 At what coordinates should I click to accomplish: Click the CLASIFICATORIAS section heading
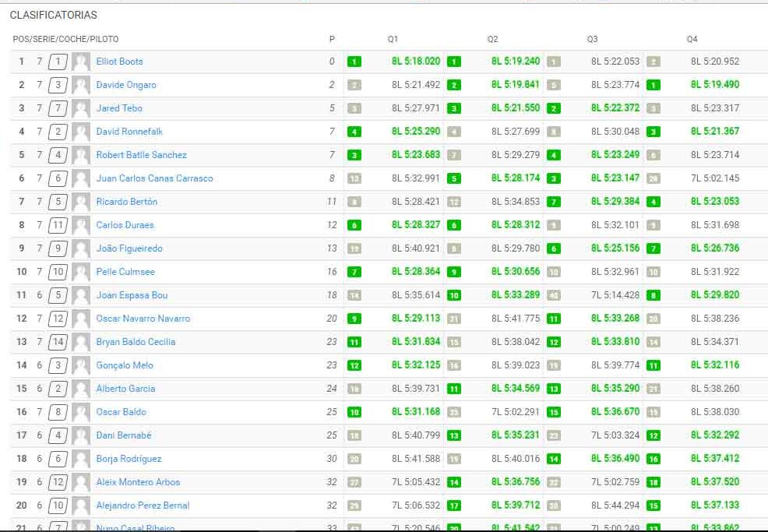pos(54,16)
